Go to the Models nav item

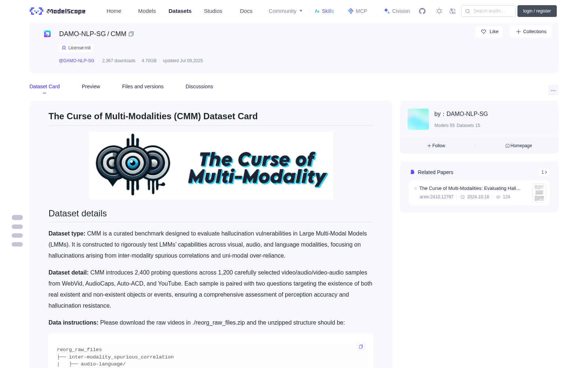click(147, 11)
